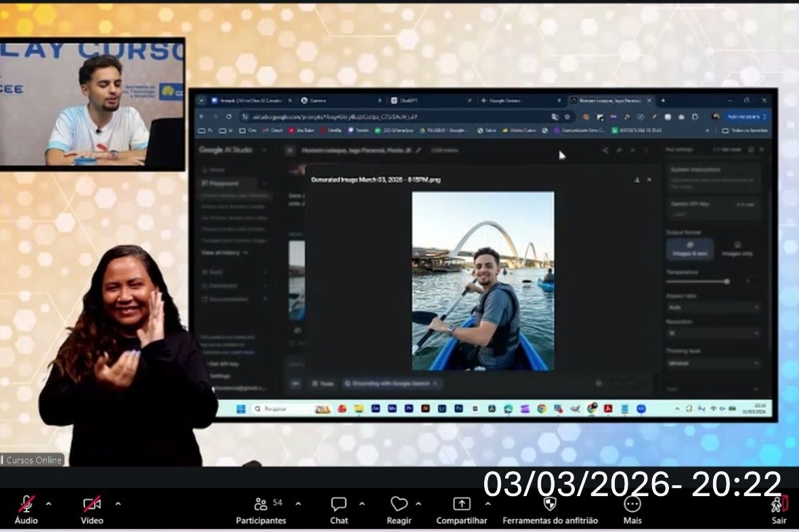Open the Resolution dropdown
The image size is (799, 532).
point(712,333)
